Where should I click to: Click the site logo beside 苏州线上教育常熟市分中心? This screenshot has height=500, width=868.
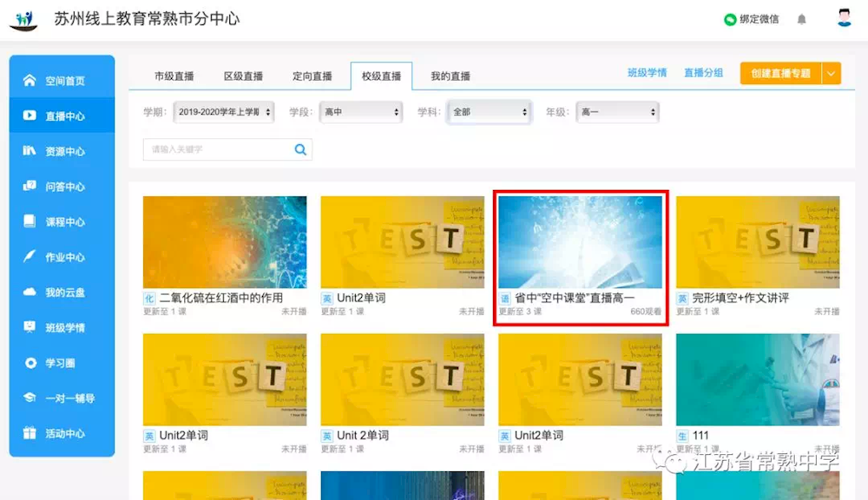[23, 20]
